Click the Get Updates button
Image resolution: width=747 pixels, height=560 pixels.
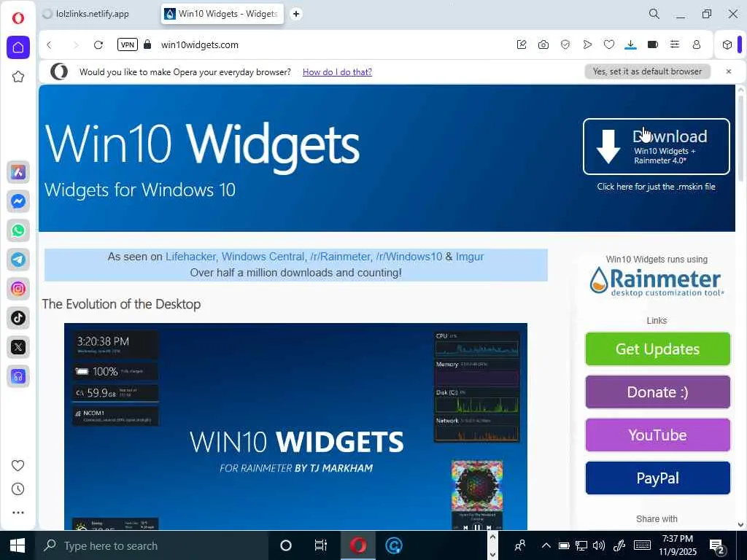tap(657, 349)
